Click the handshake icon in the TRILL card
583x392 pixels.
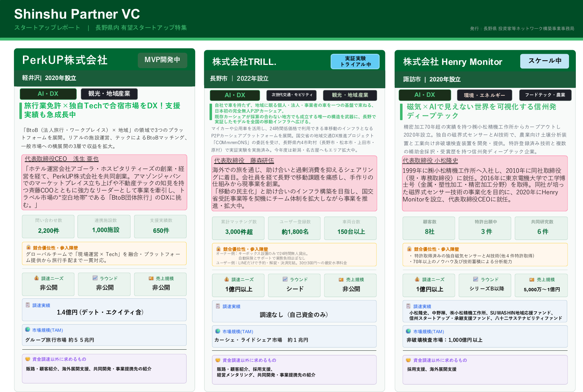point(218,360)
